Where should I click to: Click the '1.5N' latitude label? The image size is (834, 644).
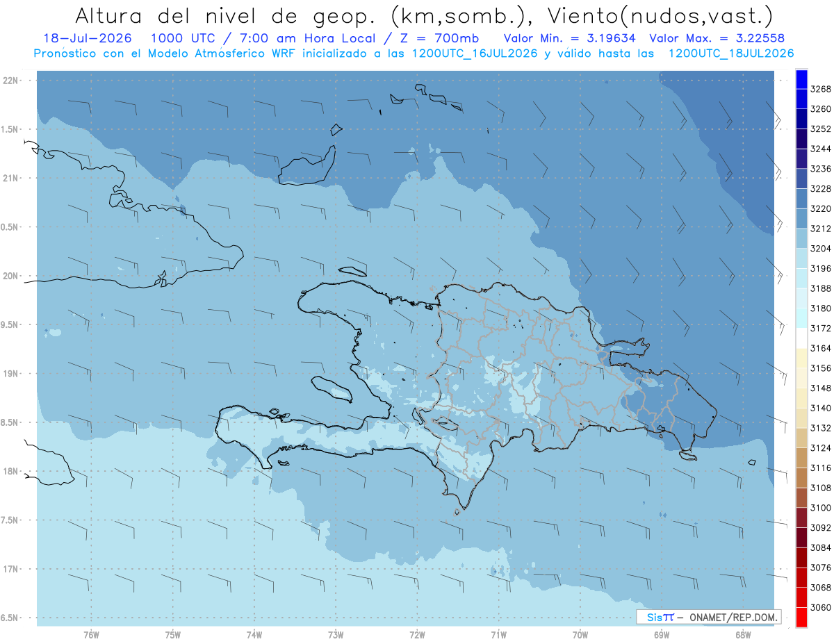[10, 130]
